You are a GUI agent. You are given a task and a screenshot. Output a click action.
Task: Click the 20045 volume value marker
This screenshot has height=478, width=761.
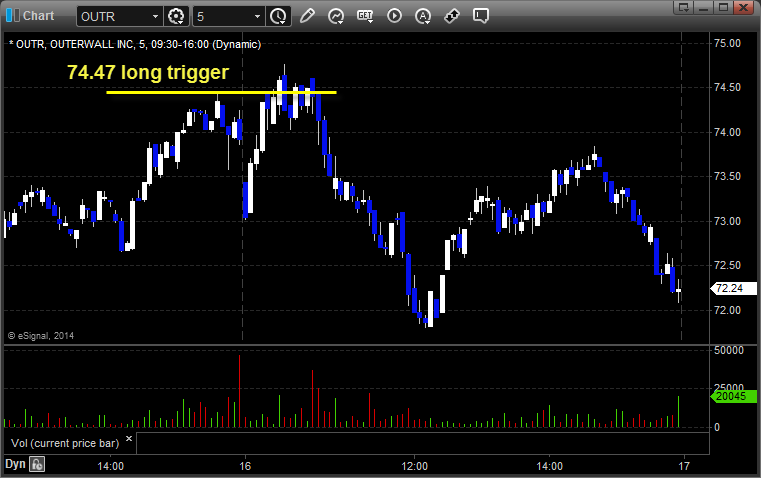(733, 396)
